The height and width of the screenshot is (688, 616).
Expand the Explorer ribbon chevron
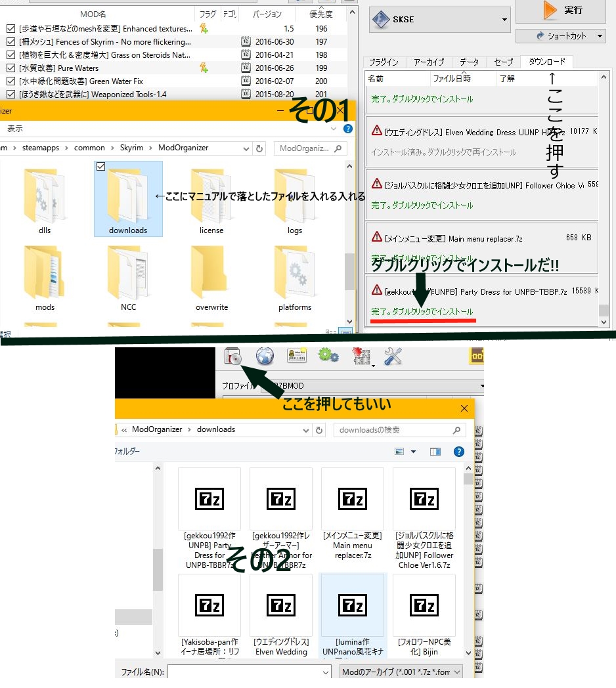pyautogui.click(x=334, y=129)
